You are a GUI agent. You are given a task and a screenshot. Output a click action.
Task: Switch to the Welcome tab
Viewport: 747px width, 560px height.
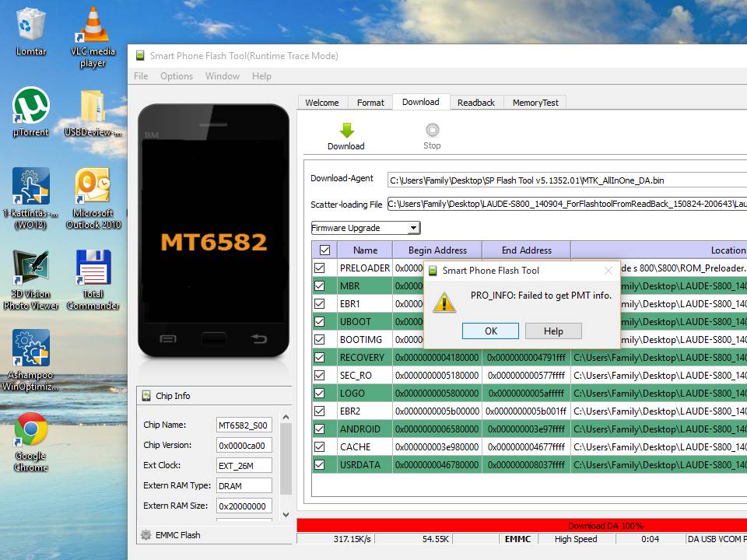pos(322,103)
